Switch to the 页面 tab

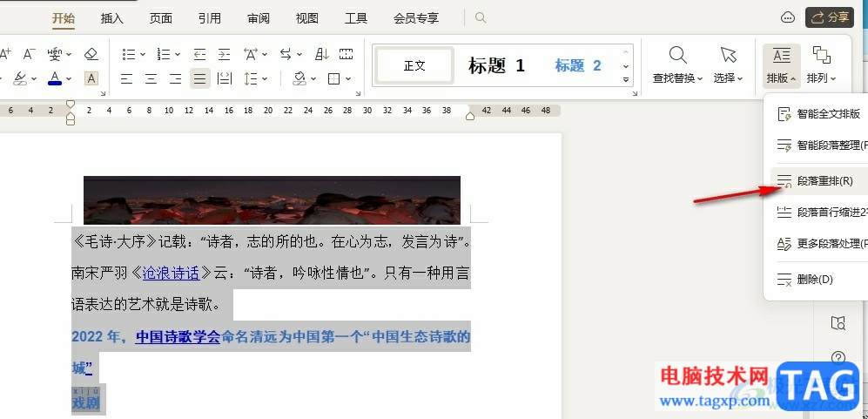[160, 18]
